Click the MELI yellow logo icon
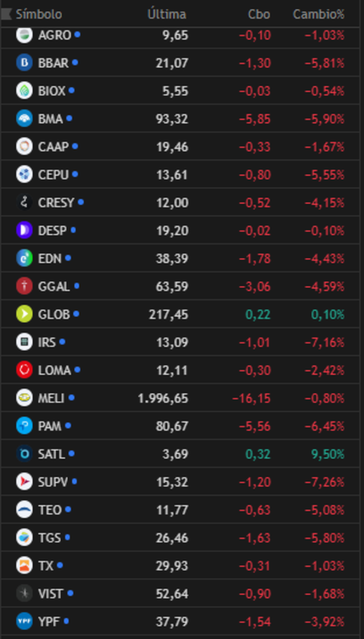 (24, 398)
